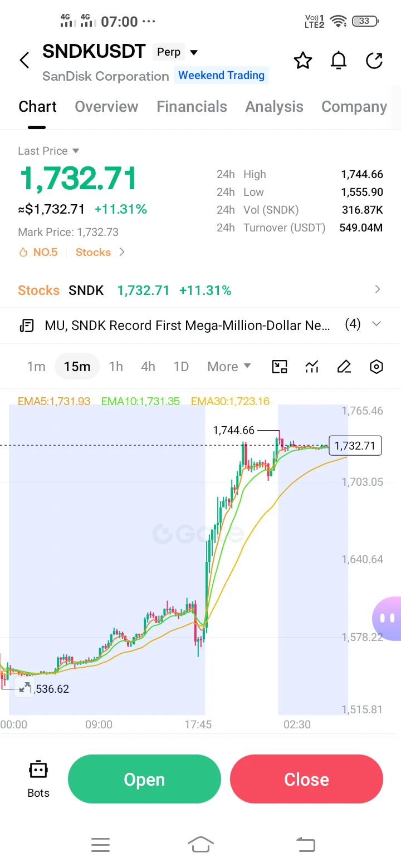
Task: Tap the green Open button
Action: [x=144, y=779]
